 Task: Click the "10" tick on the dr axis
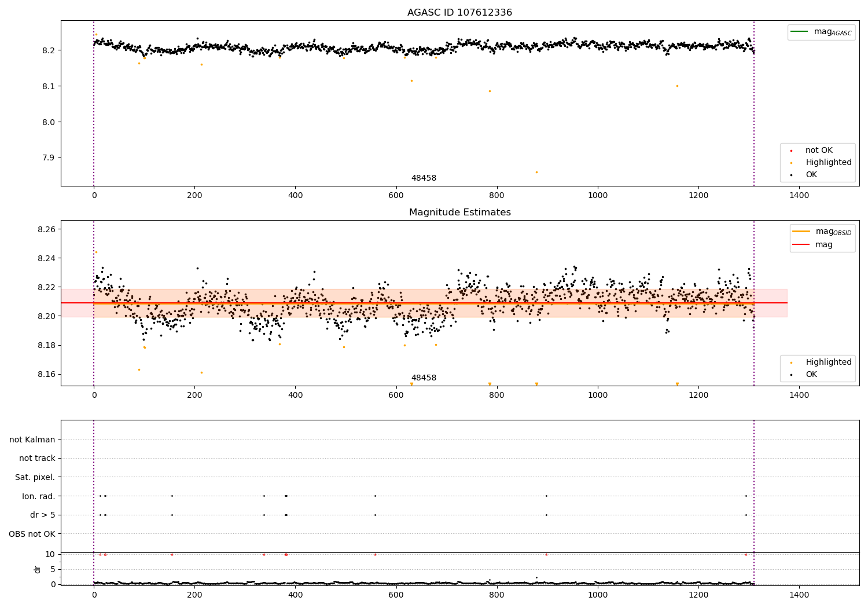(x=50, y=554)
